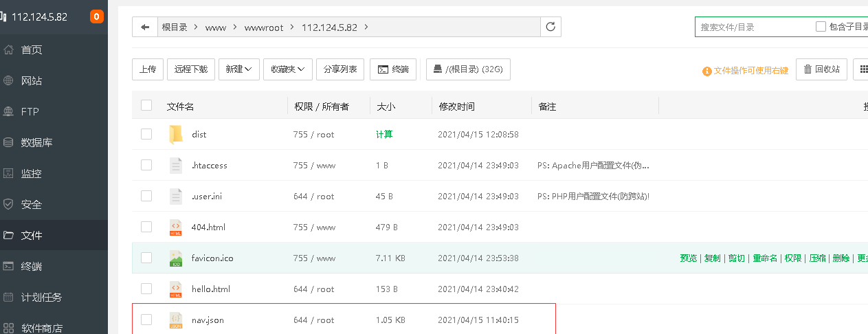Expand chevron after 112.124.5.82 path
Screen dimensions: 868x334
pyautogui.click(x=366, y=27)
